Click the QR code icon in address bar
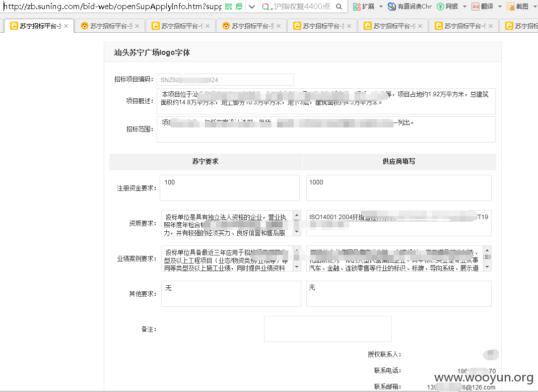Image resolution: width=538 pixels, height=392 pixels. (229, 7)
